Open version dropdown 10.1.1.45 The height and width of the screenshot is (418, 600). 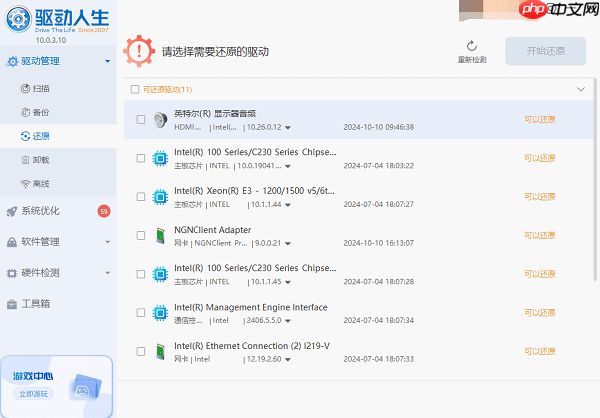coord(288,282)
